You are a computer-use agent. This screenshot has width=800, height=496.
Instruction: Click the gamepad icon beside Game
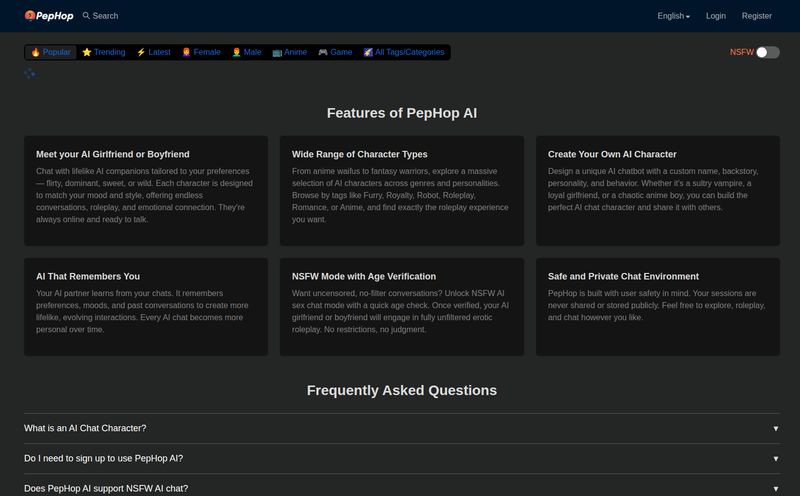pos(323,52)
